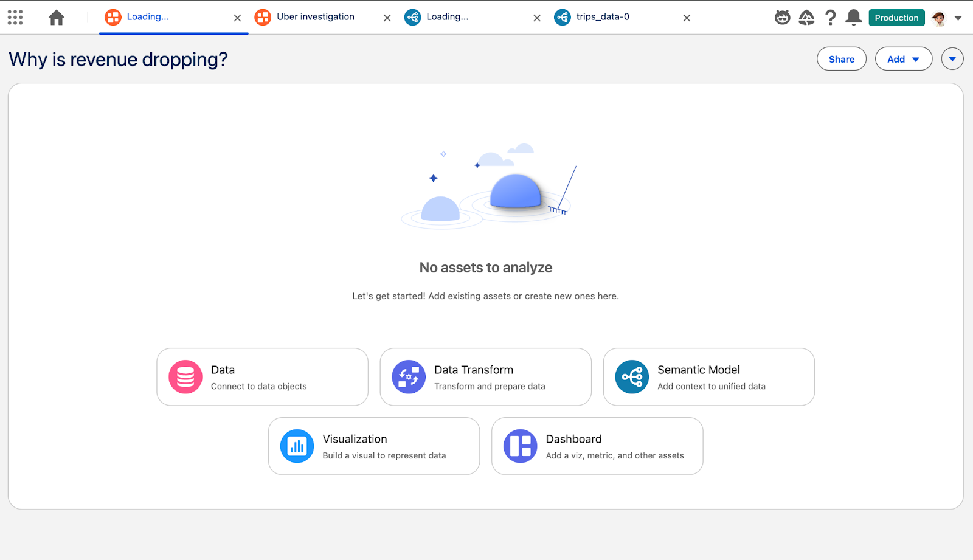Open the Help question mark icon

tap(830, 18)
